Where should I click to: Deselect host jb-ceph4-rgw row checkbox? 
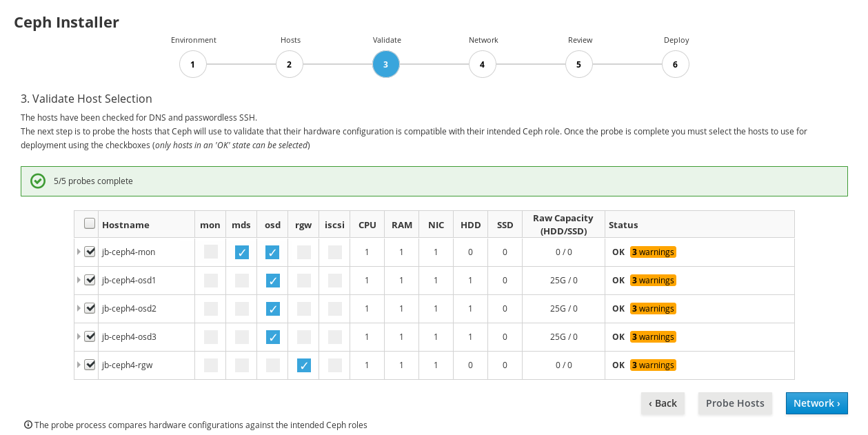90,365
